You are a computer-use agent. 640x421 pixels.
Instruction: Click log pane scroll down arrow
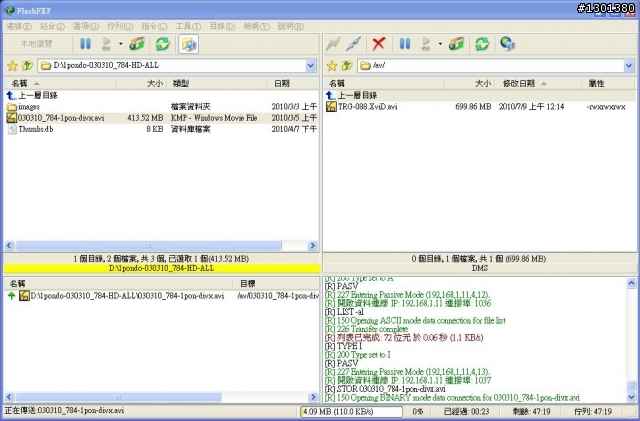point(631,396)
